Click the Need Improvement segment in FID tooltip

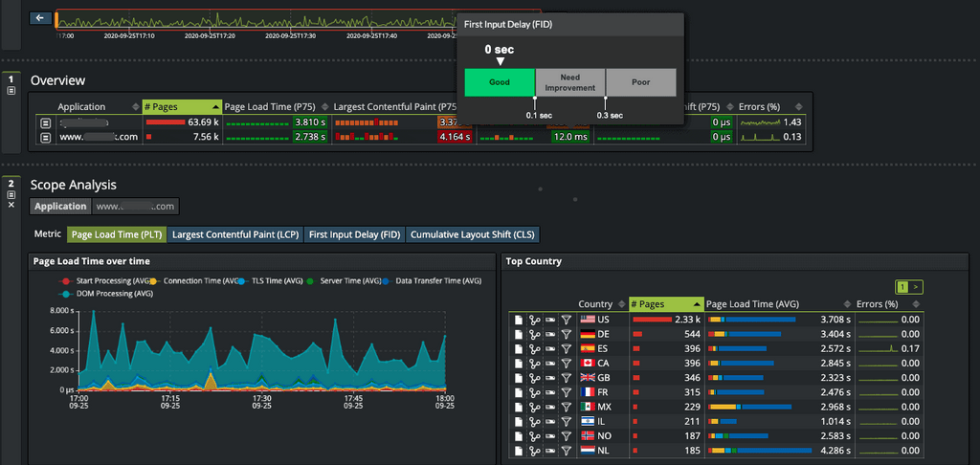point(570,82)
